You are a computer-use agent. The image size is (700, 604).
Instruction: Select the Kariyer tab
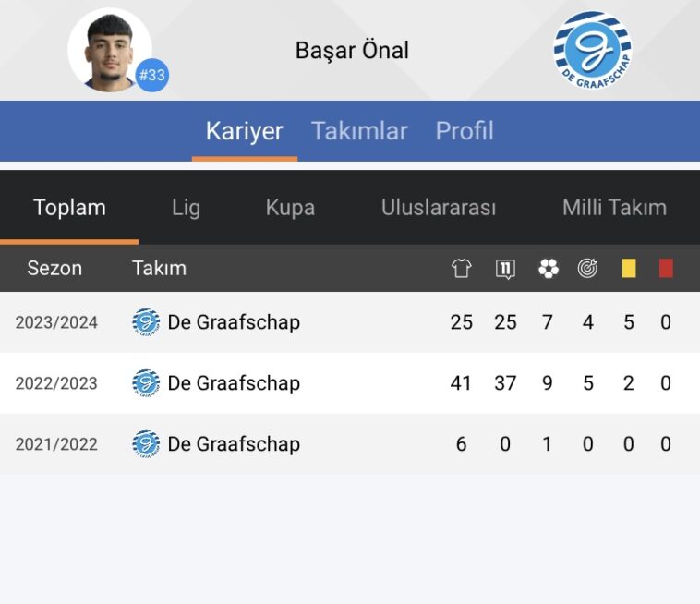[245, 131]
